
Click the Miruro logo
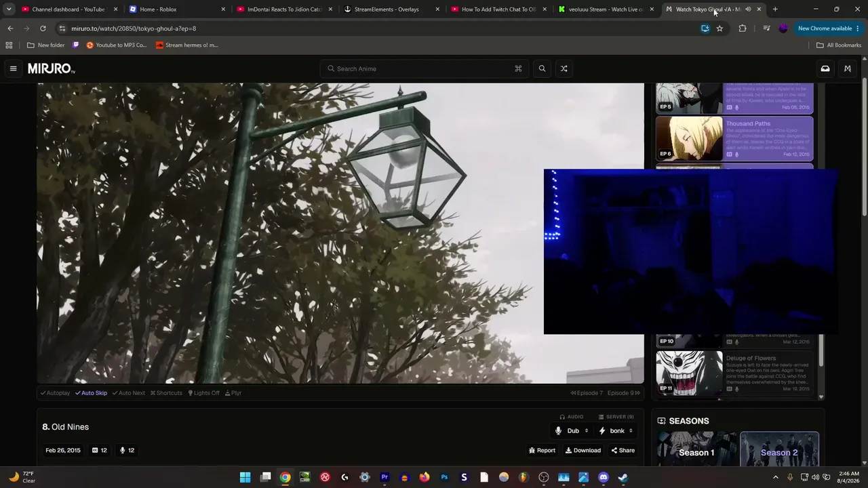point(52,69)
